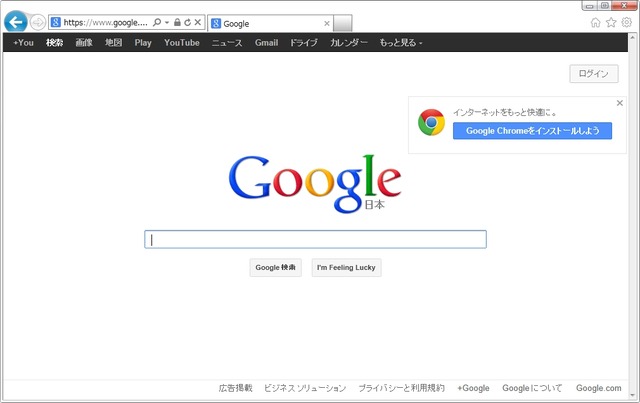Click the ログイン sign-in button
Image resolution: width=640 pixels, height=403 pixels.
pos(594,73)
